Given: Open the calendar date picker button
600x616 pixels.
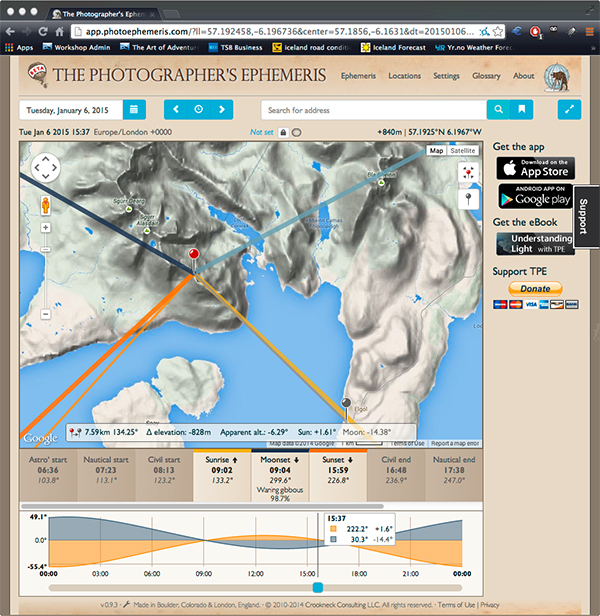Looking at the screenshot, I should 134,110.
